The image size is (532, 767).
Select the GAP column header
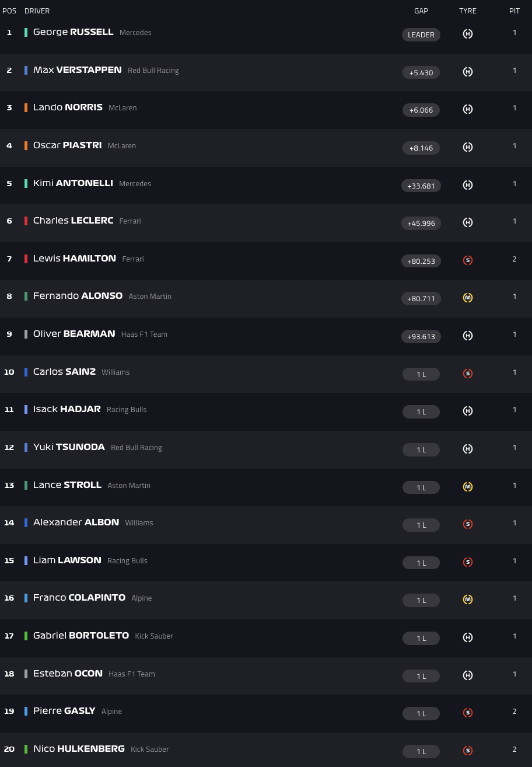click(x=421, y=11)
